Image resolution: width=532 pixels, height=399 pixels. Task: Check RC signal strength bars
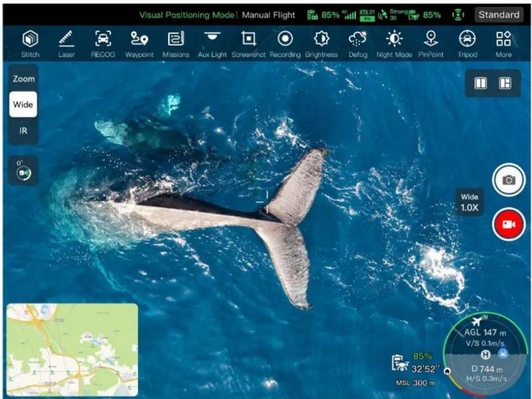pyautogui.click(x=349, y=15)
